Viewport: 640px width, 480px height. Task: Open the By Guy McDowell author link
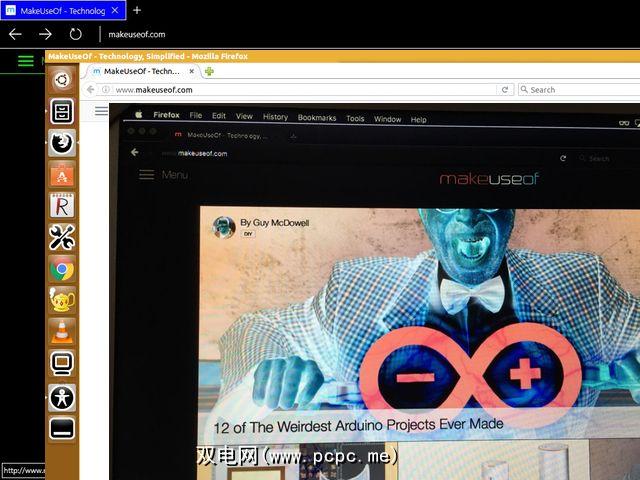(275, 223)
